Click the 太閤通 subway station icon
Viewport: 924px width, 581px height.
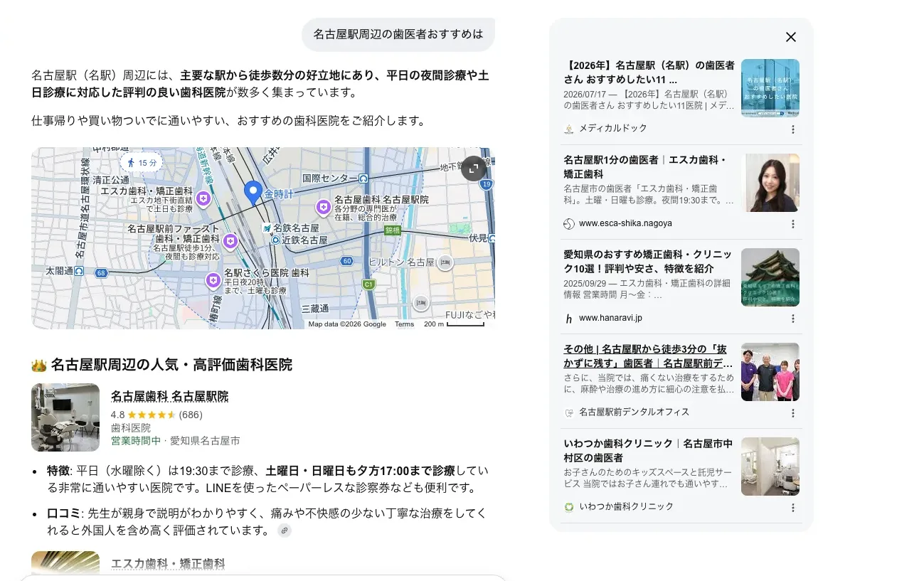point(79,271)
